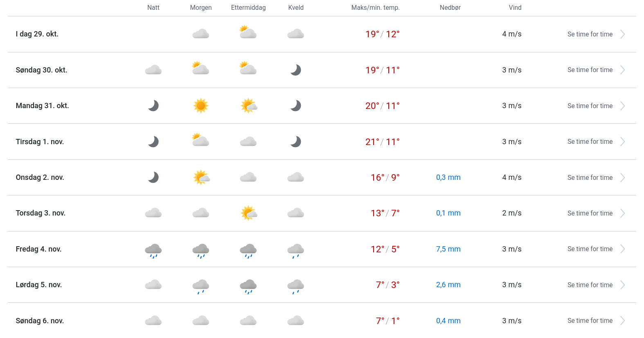
Task: Select the Onsdag 2. nov. day label
Action: tap(40, 177)
